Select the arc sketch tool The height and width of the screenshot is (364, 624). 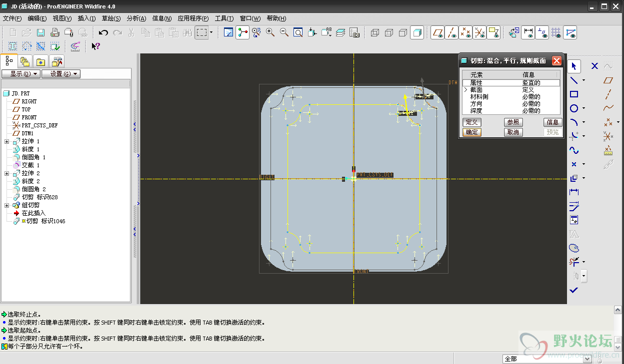pyautogui.click(x=574, y=122)
